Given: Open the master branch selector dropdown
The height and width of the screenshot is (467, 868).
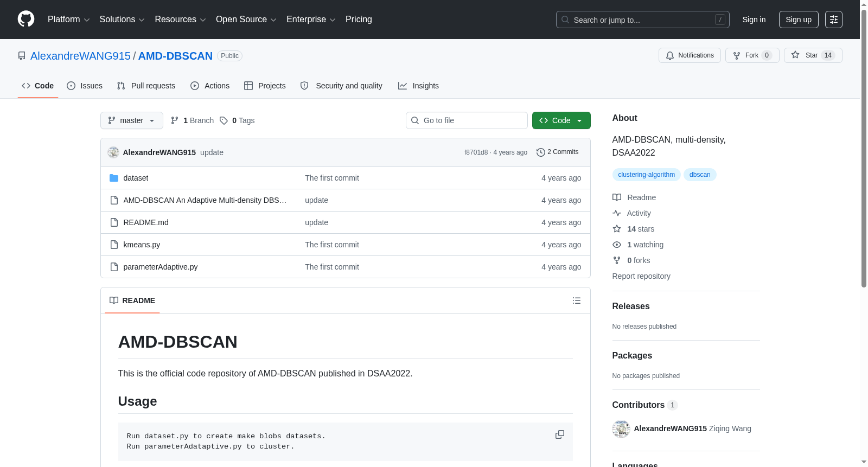Looking at the screenshot, I should point(132,120).
